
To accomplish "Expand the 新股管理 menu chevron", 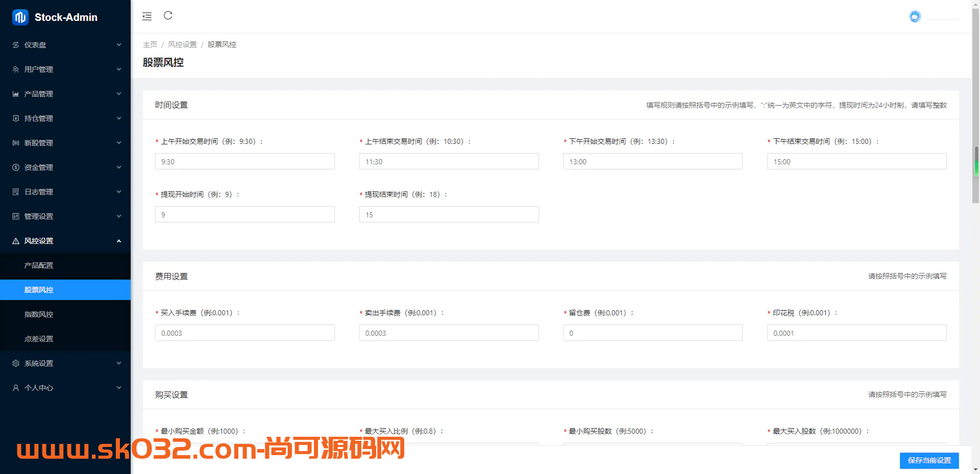I will (119, 143).
